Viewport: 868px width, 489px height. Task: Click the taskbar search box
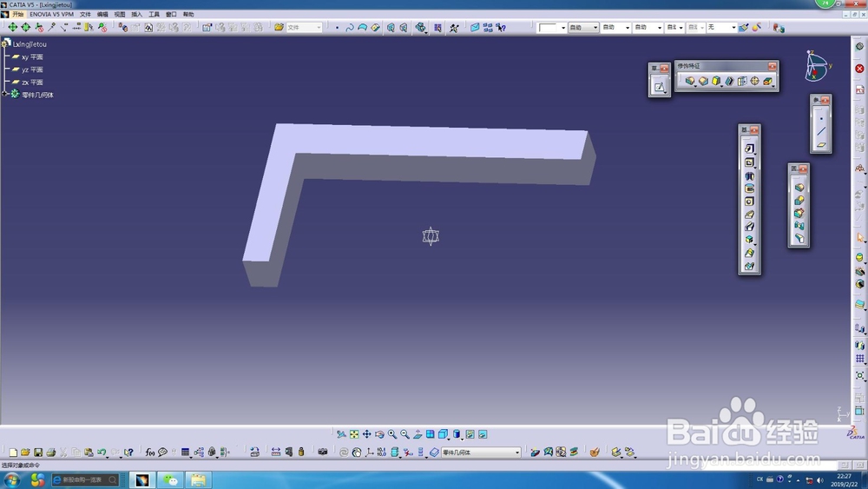coord(85,479)
